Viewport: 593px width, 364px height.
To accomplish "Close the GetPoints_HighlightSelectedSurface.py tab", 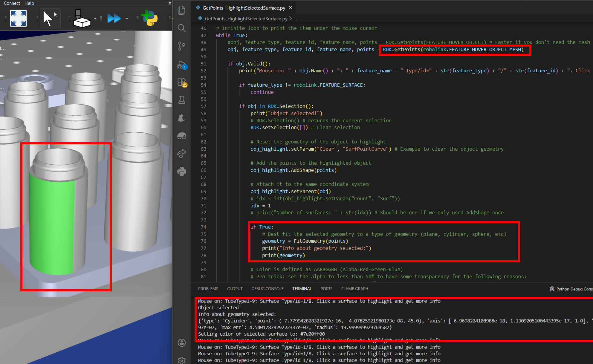I will point(291,8).
